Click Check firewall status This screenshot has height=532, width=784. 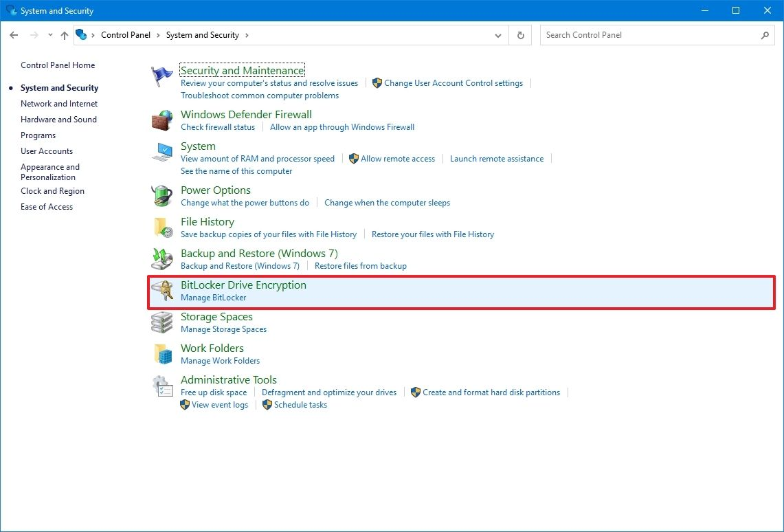pos(218,127)
